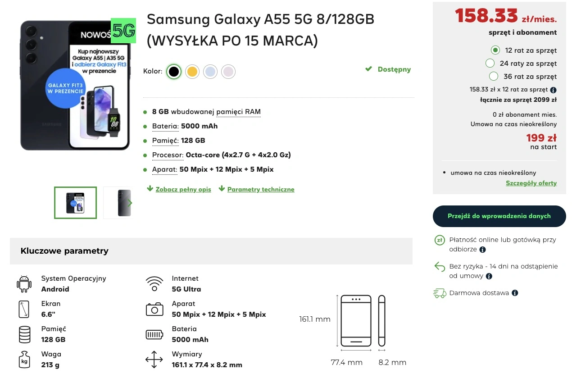The height and width of the screenshot is (392, 572).
Task: Expand Zobacz pełny opis
Action: click(x=179, y=189)
